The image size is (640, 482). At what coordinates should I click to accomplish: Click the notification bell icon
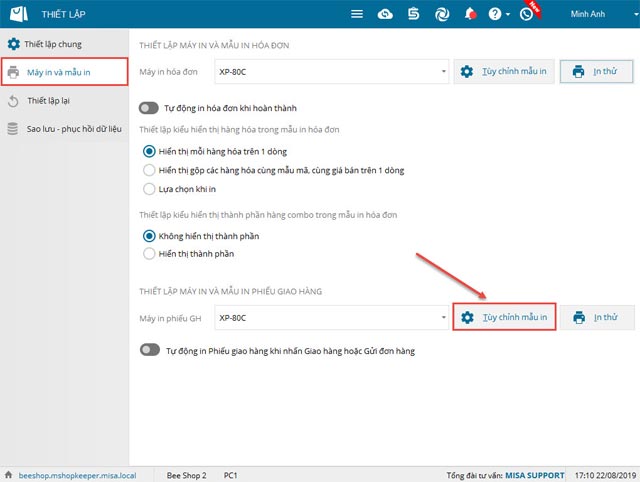470,14
